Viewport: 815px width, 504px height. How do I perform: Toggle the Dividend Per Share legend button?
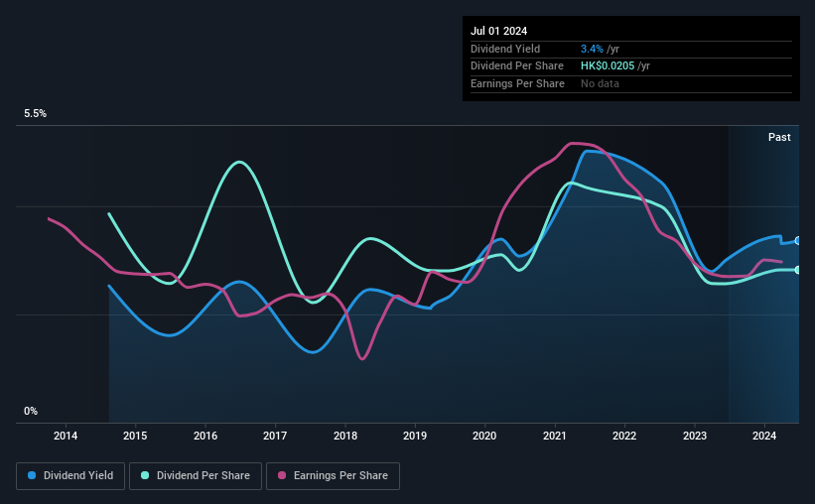[196, 476]
